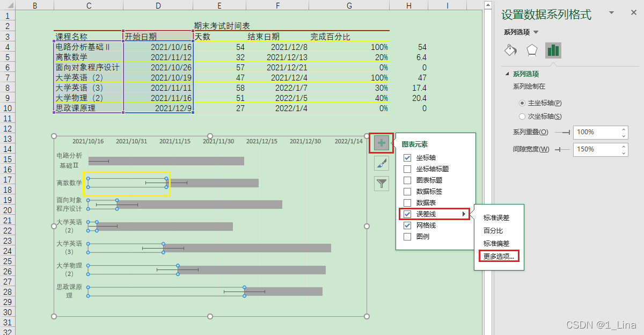The width and height of the screenshot is (644, 335).
Task: Uncheck the 误差线 checkbox
Action: (x=407, y=214)
